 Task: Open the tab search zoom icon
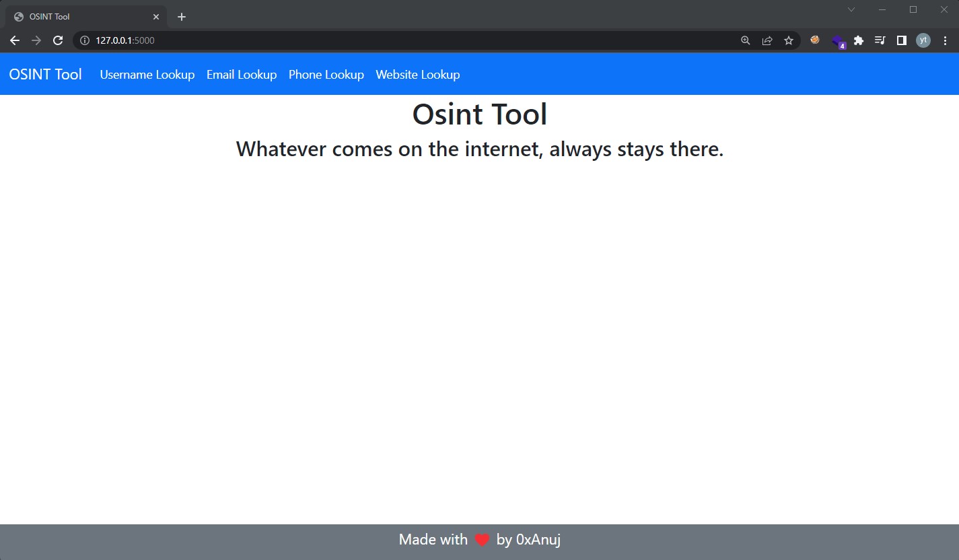745,40
